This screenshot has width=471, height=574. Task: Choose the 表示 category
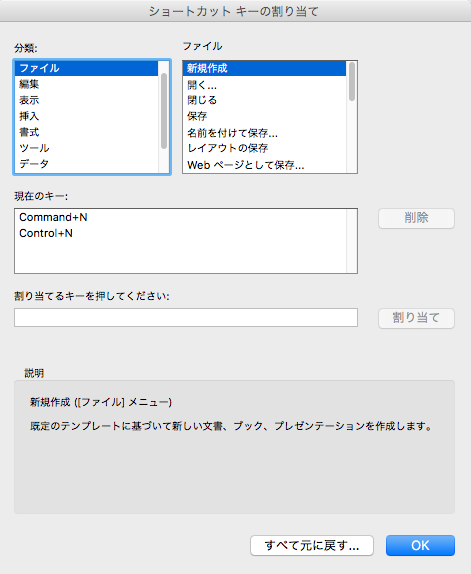[86, 100]
